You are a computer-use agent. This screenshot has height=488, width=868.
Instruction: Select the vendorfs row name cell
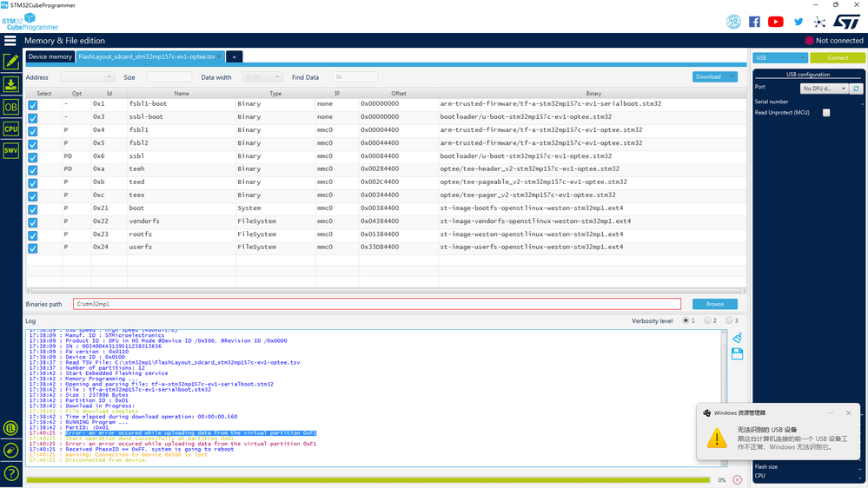[182, 221]
